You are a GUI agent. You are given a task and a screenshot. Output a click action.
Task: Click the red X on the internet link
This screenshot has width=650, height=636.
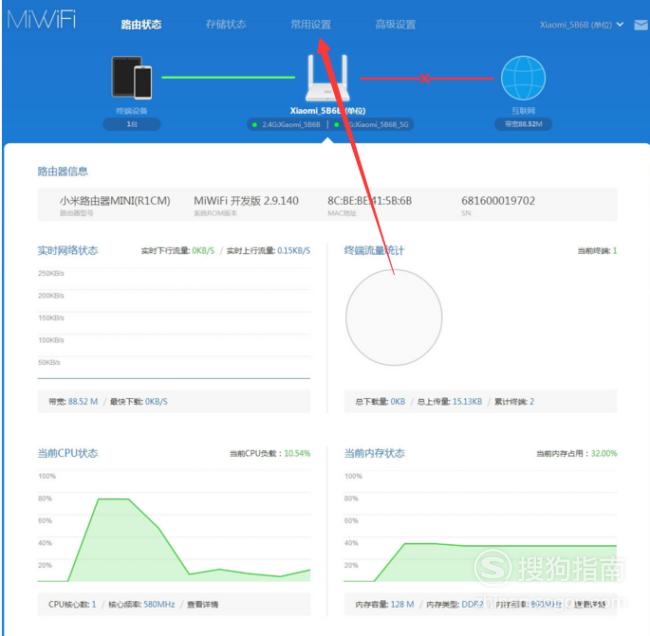pyautogui.click(x=425, y=78)
